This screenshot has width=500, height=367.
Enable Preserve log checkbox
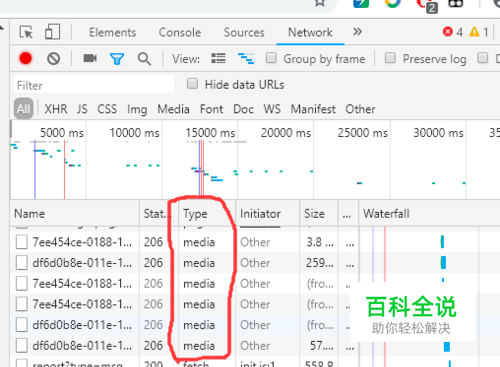pyautogui.click(x=390, y=58)
